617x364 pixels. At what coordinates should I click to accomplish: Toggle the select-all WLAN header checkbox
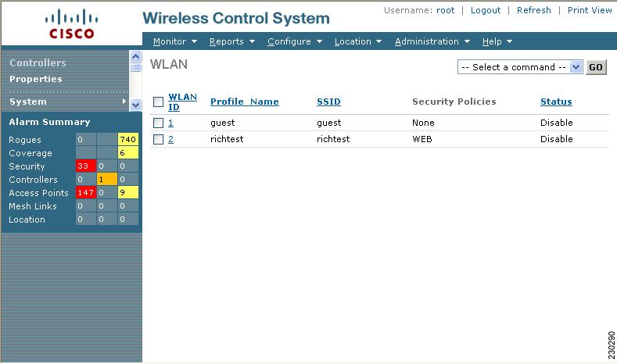coord(158,102)
